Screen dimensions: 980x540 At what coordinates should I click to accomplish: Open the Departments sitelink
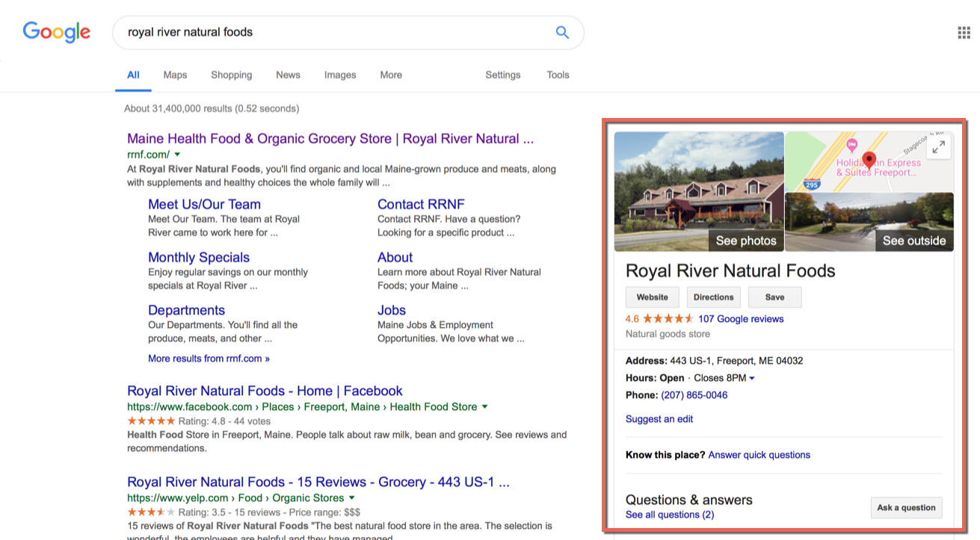[x=186, y=311]
